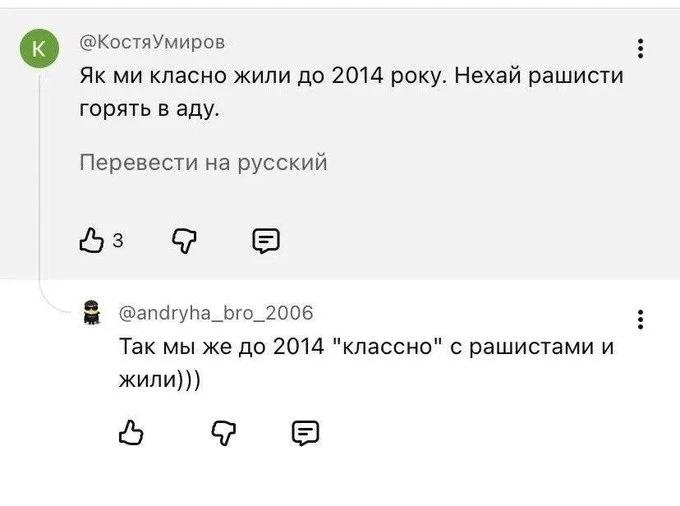Open reply box under КостяУмиров comment
Viewport: 680px width, 506px height.
[x=266, y=241]
